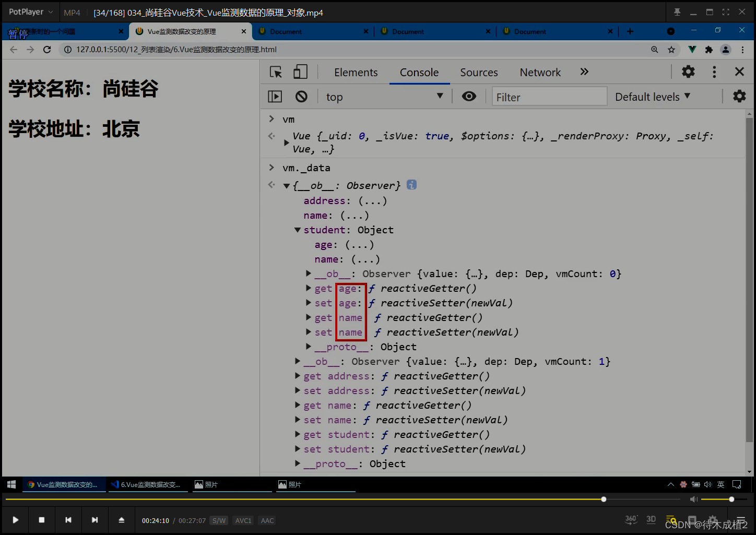
Task: Open the Chrome profile avatar
Action: (726, 50)
